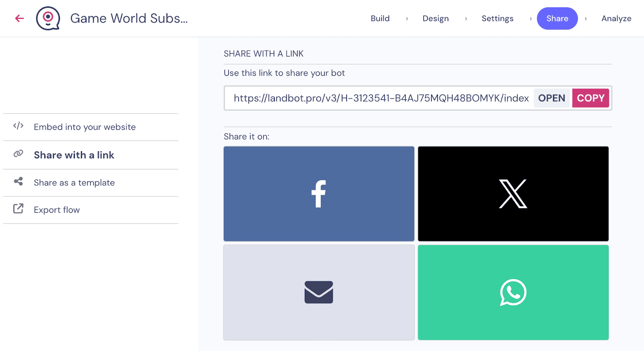
Task: Click the Game World Subs... bot title
Action: pos(129,19)
